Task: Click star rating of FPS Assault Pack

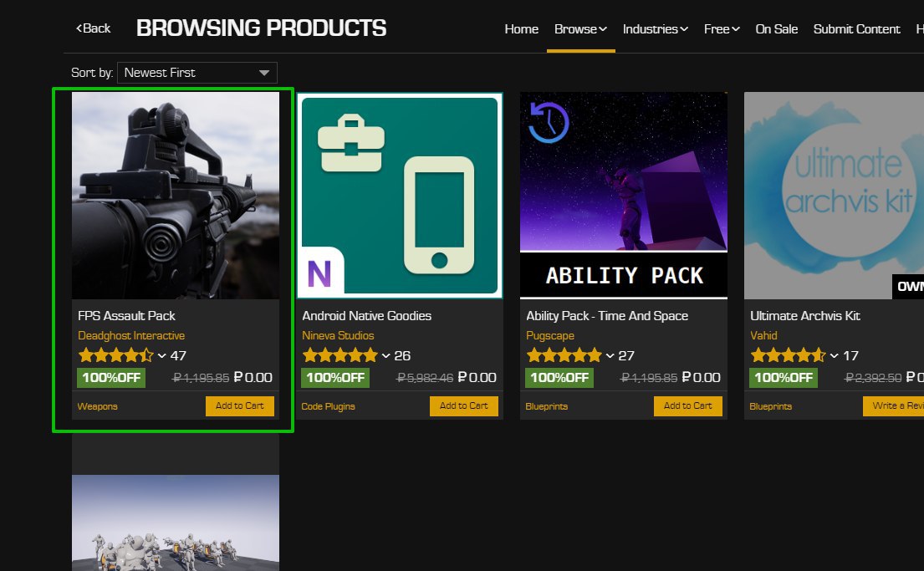Action: point(116,355)
